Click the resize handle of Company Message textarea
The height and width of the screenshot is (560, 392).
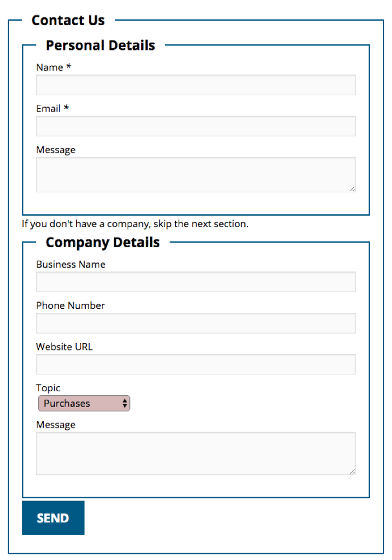point(352,471)
